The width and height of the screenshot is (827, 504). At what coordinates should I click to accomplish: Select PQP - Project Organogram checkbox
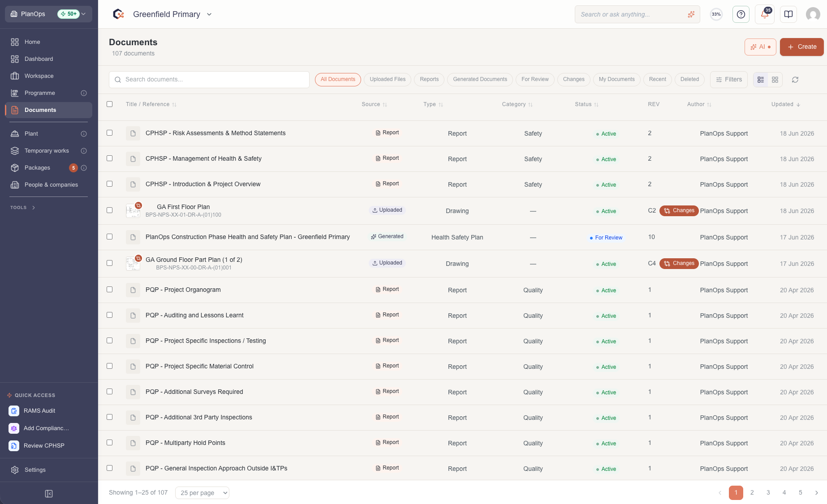[x=109, y=289]
